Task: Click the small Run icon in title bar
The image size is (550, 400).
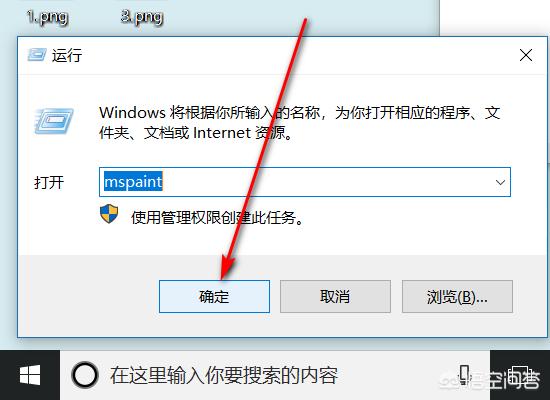Action: pos(37,55)
